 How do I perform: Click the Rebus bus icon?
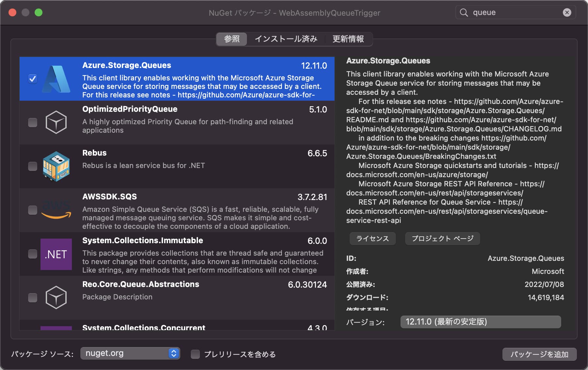pos(56,166)
